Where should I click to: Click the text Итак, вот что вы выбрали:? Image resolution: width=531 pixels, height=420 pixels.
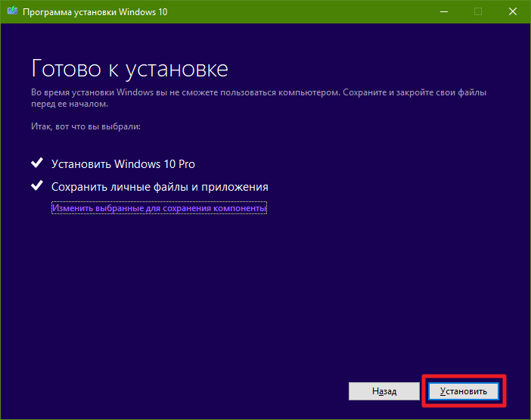[85, 126]
